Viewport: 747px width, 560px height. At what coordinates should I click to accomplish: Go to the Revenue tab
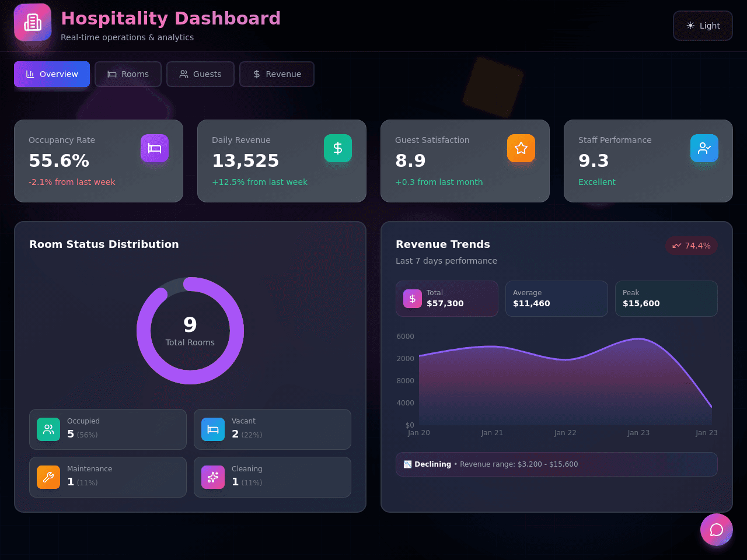[277, 74]
